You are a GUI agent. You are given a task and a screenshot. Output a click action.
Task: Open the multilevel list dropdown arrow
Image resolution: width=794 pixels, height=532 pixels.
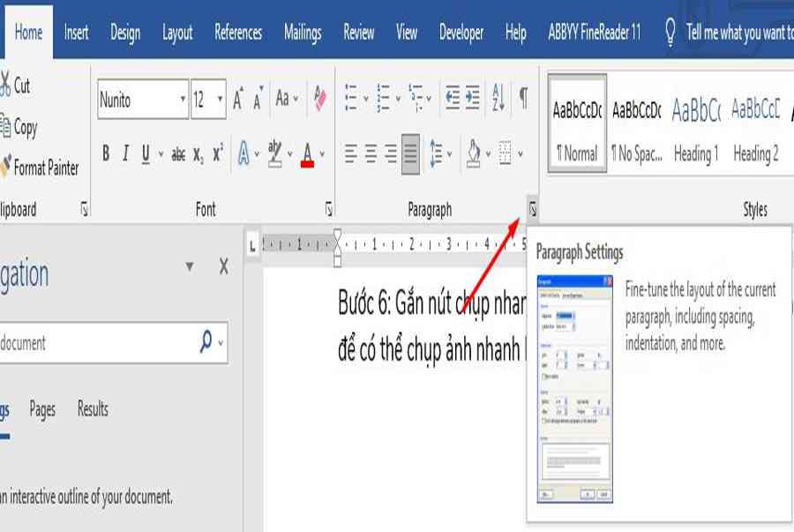[429, 98]
